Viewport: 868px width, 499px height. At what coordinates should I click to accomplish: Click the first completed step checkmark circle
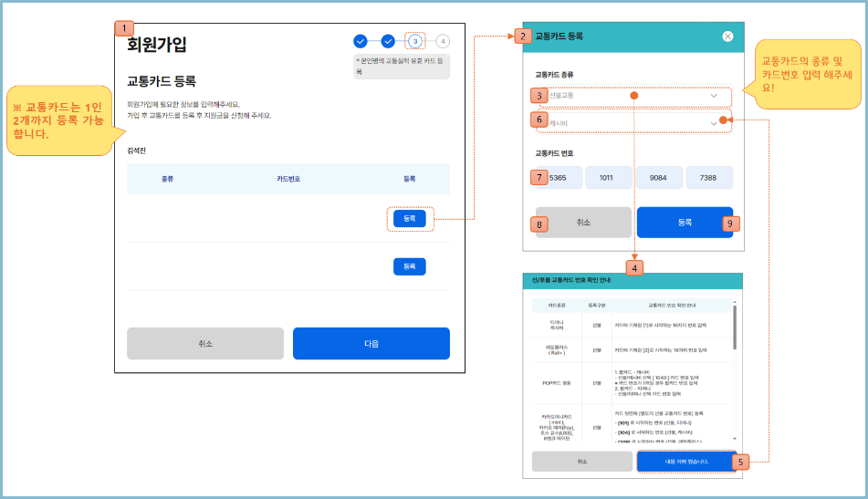361,41
